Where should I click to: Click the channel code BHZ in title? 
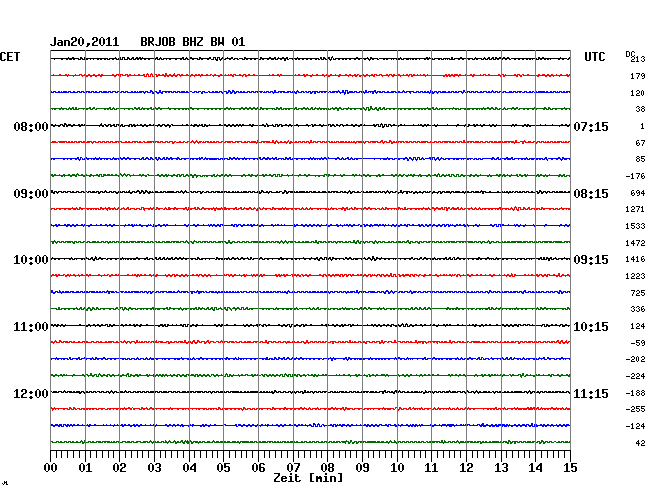pos(193,42)
